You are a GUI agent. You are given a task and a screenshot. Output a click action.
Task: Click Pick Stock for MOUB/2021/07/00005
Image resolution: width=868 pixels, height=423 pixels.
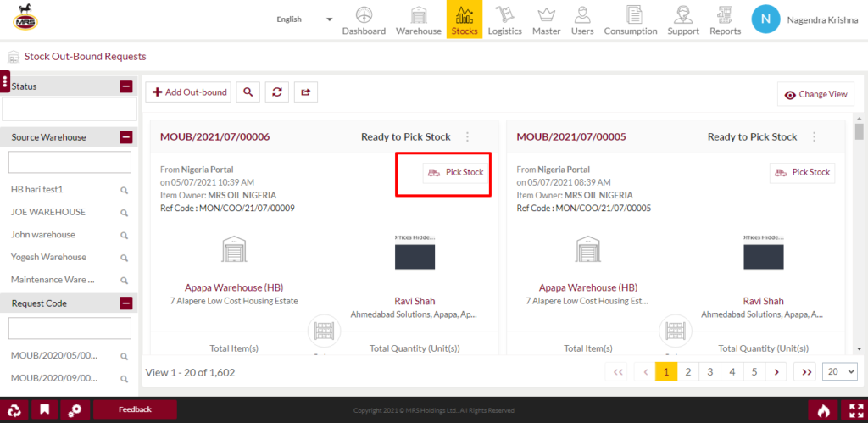(802, 173)
